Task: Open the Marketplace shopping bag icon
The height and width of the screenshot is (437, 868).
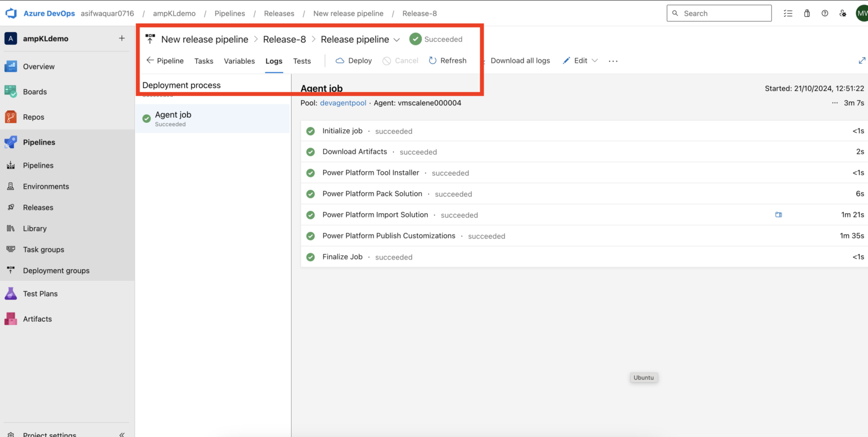Action: 807,14
